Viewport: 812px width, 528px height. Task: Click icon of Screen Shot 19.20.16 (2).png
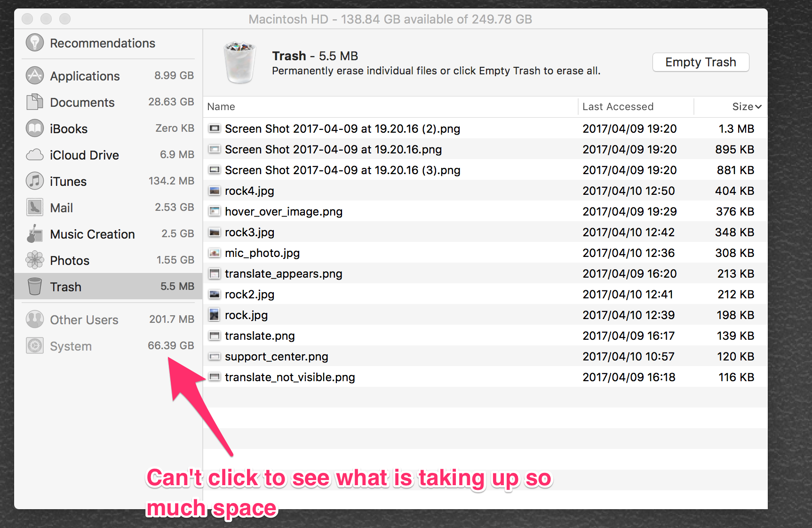coord(215,128)
